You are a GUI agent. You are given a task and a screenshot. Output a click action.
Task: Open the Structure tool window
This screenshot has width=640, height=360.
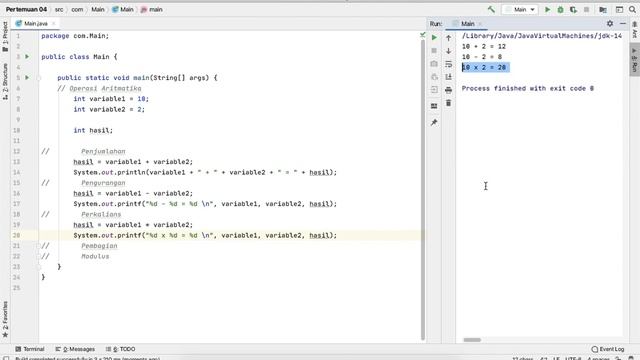5,82
